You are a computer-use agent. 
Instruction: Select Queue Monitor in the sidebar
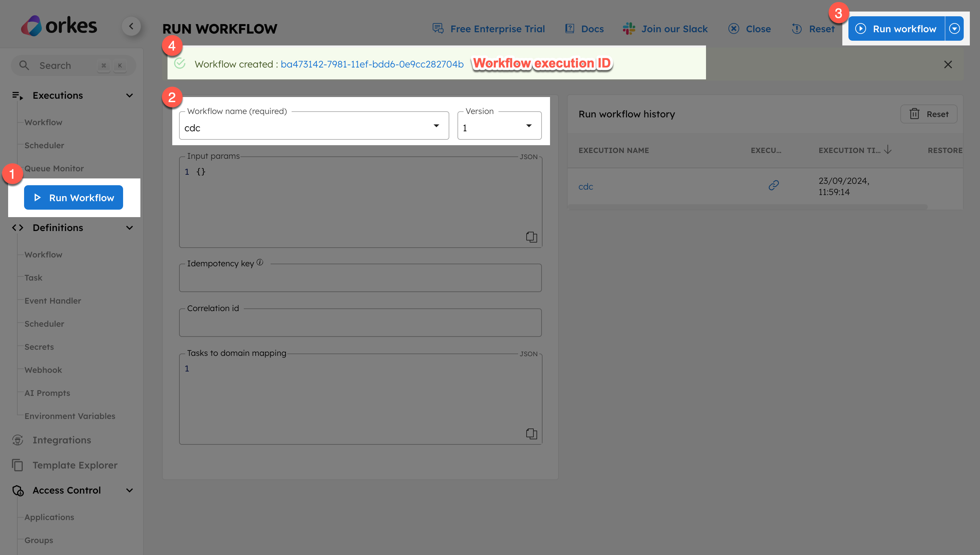54,168
